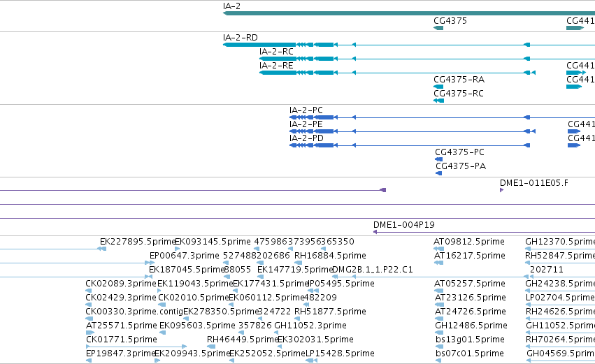
Task: Click the DME1-004P19 feature label
Action: pyautogui.click(x=403, y=225)
